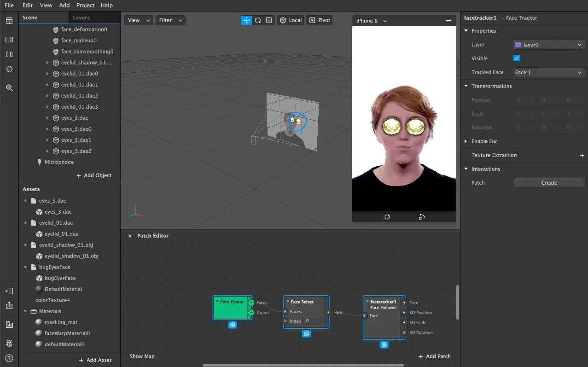Open the Tracked Face dropdown
This screenshot has height=367, width=588.
tap(549, 72)
